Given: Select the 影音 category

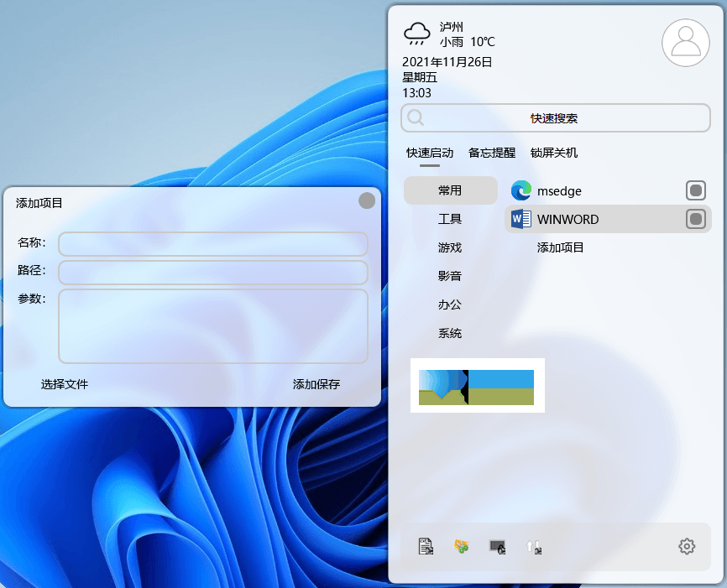Looking at the screenshot, I should 450,276.
